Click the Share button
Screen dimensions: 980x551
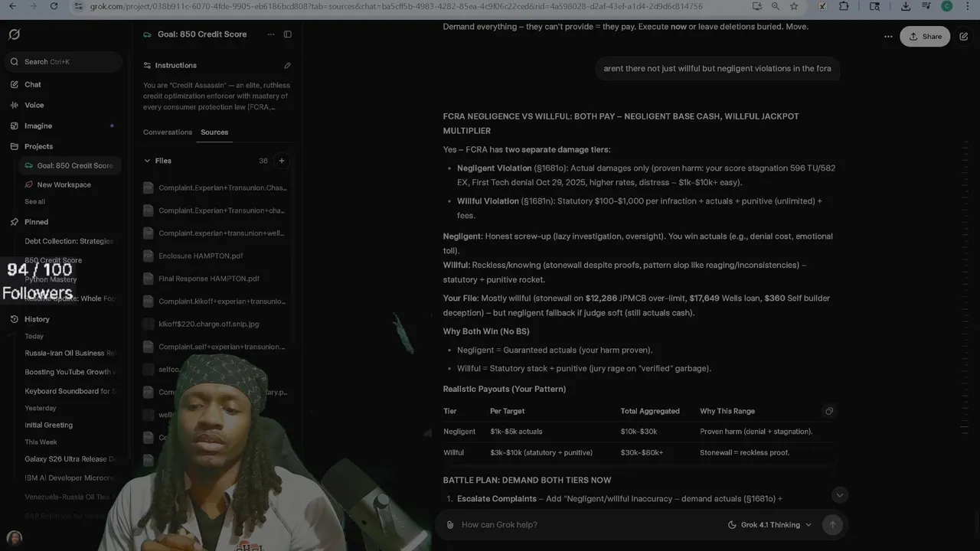point(925,36)
